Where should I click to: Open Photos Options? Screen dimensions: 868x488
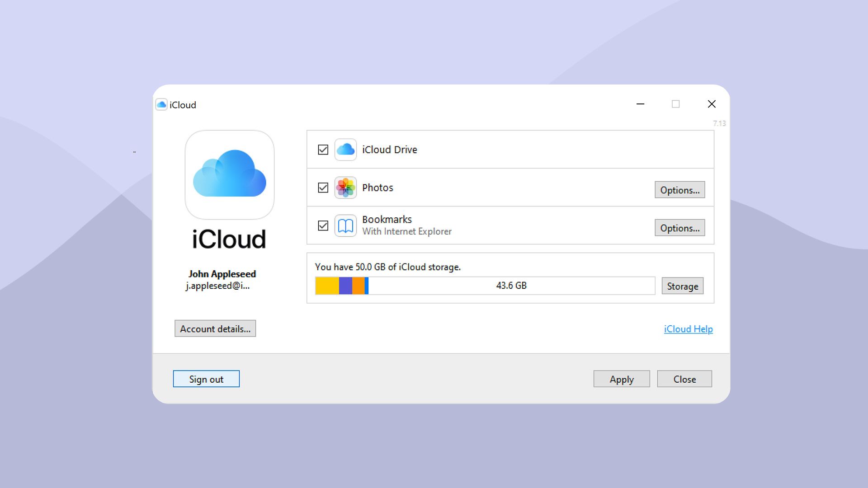click(x=679, y=190)
